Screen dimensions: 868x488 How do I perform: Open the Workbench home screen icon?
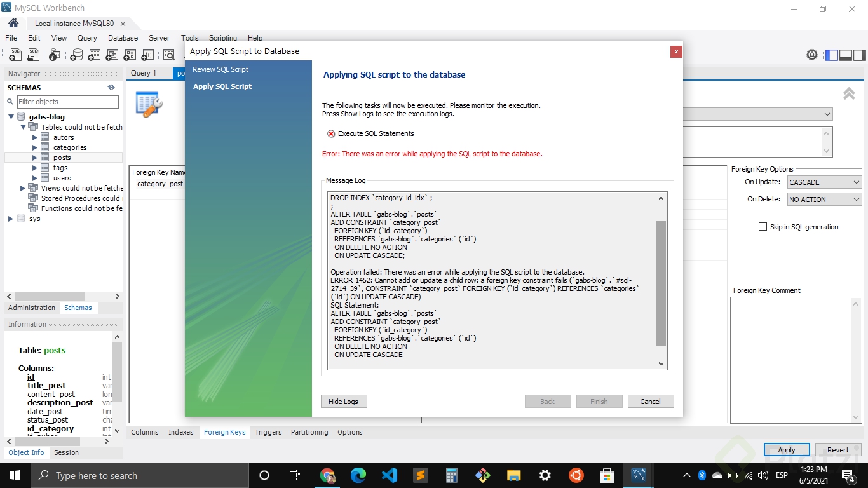[x=13, y=23]
